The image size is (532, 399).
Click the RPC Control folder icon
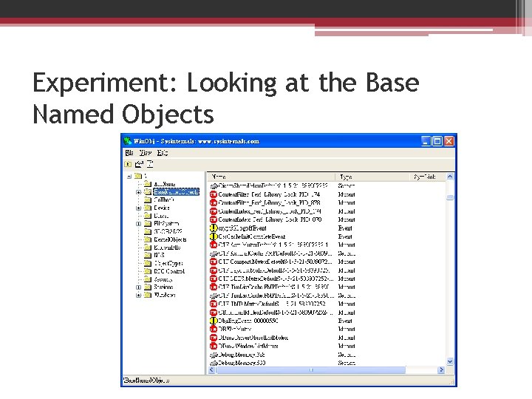(148, 271)
